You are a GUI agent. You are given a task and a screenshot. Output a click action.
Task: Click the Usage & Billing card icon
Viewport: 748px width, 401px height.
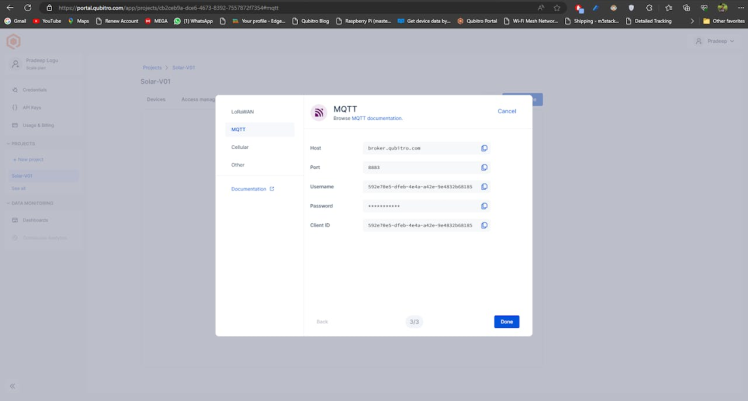coord(15,125)
